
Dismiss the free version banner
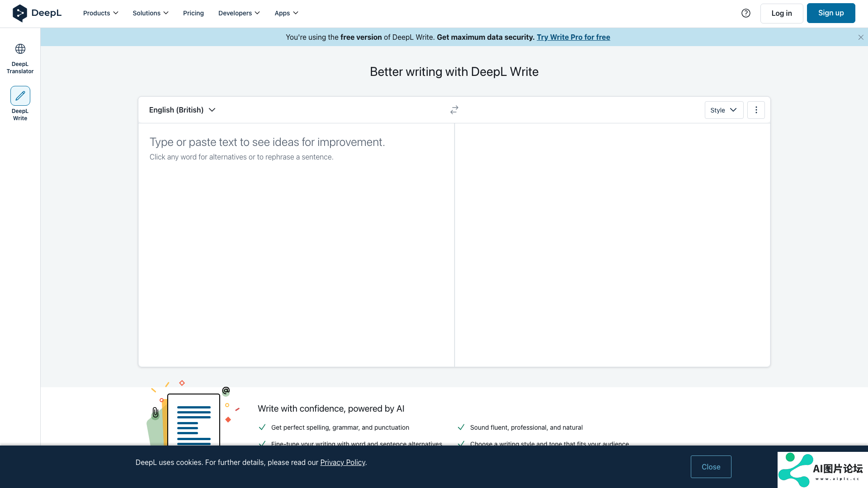[x=861, y=38]
